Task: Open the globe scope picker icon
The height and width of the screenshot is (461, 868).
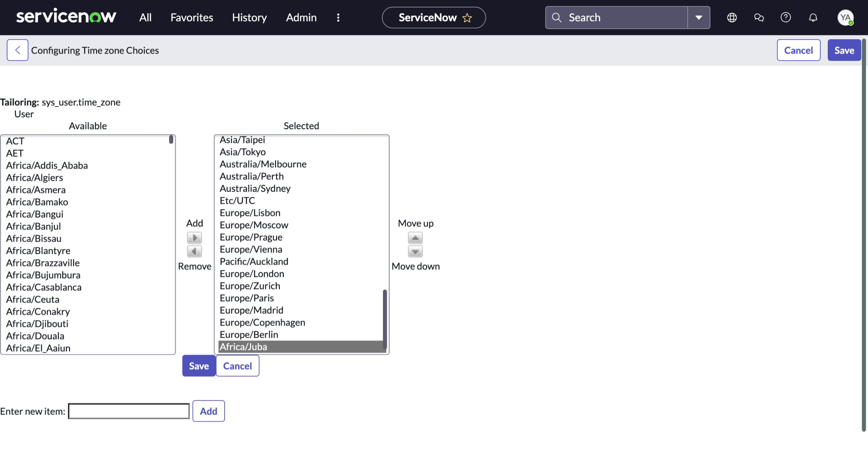Action: (x=732, y=18)
